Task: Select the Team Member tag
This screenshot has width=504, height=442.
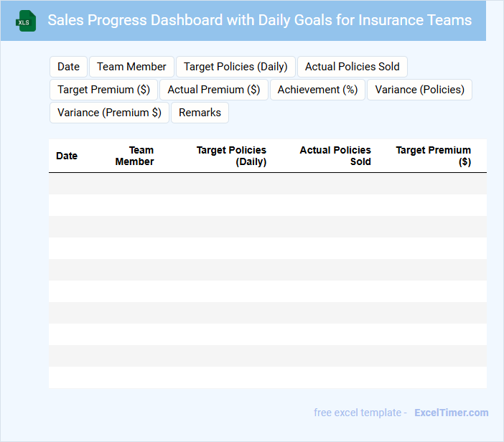Action: pyautogui.click(x=131, y=67)
